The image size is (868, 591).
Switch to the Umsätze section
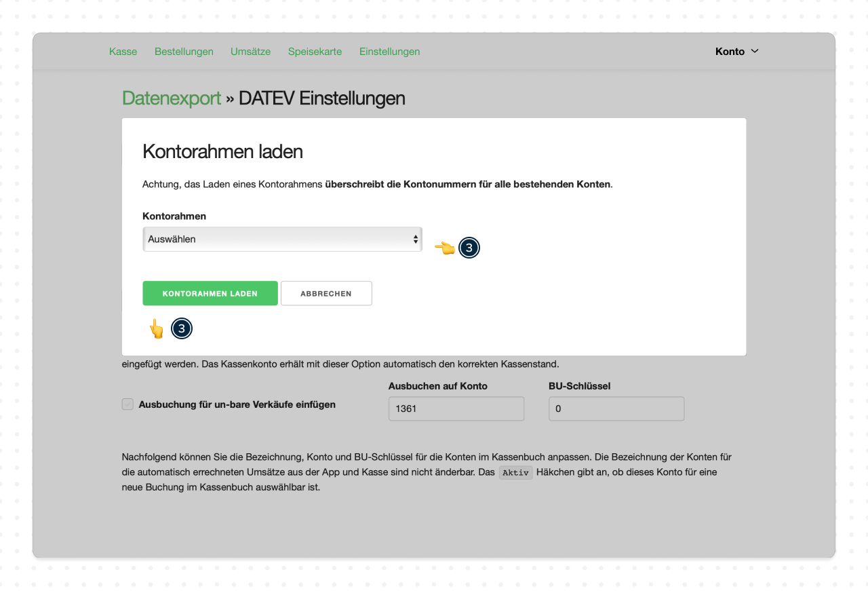point(250,52)
